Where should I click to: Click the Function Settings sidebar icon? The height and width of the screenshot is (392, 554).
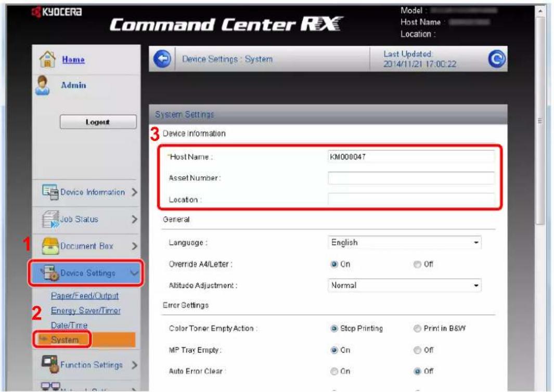[50, 364]
